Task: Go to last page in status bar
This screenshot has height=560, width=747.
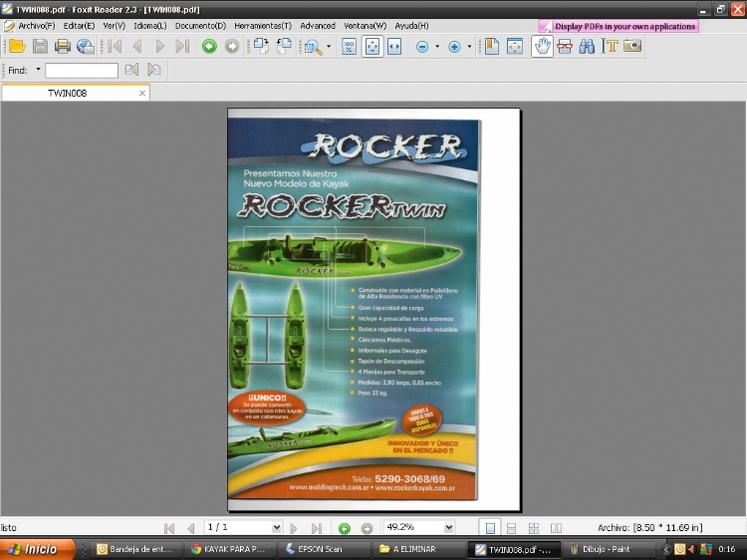Action: pyautogui.click(x=317, y=528)
